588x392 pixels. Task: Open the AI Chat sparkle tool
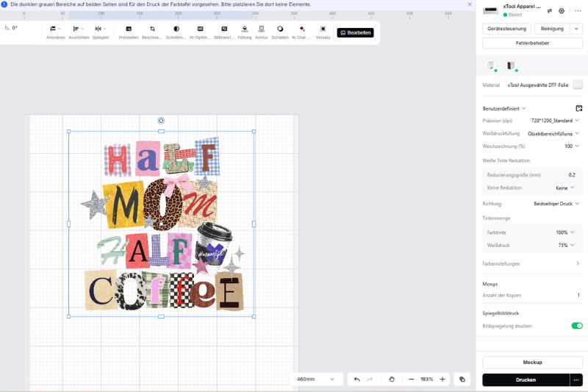(301, 32)
